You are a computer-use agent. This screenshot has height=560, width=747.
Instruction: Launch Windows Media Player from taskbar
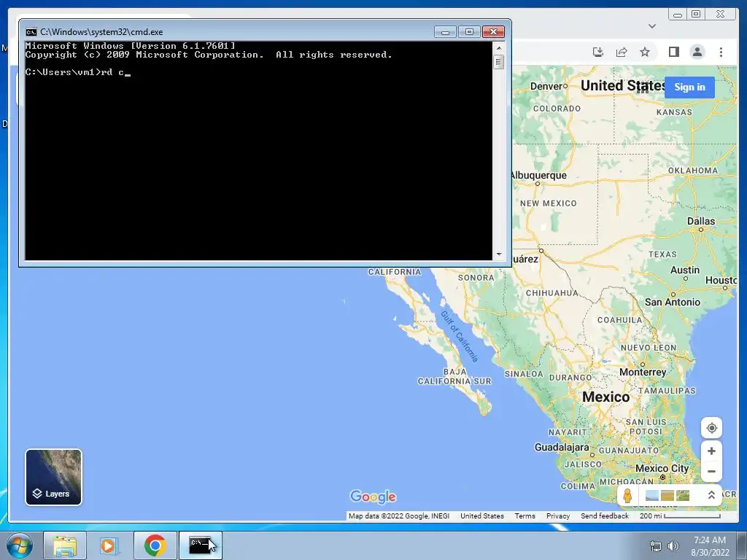pos(109,545)
